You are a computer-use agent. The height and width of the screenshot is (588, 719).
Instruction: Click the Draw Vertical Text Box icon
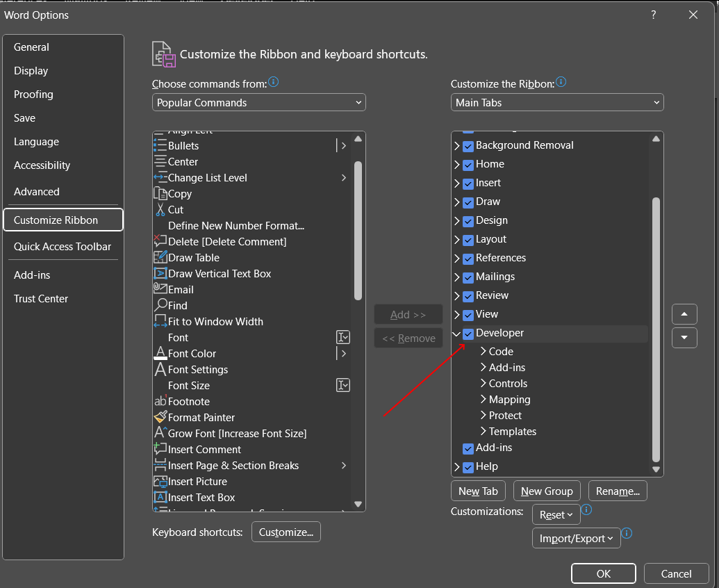click(160, 273)
